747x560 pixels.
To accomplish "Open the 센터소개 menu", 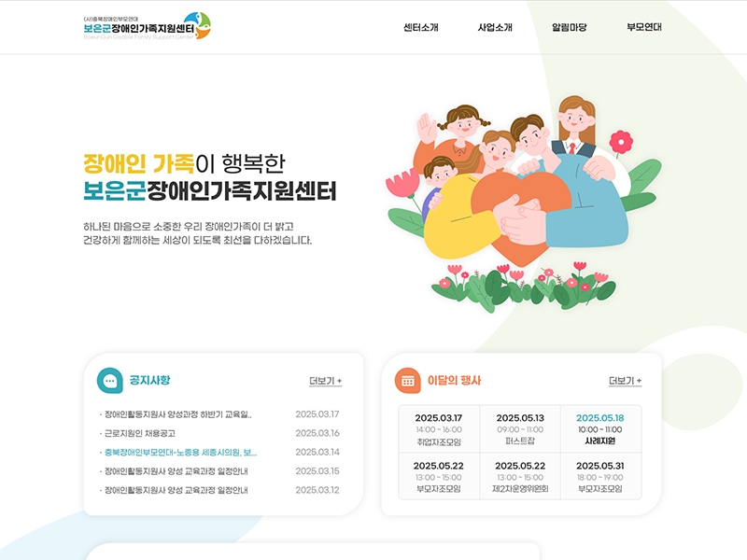I will 420,27.
